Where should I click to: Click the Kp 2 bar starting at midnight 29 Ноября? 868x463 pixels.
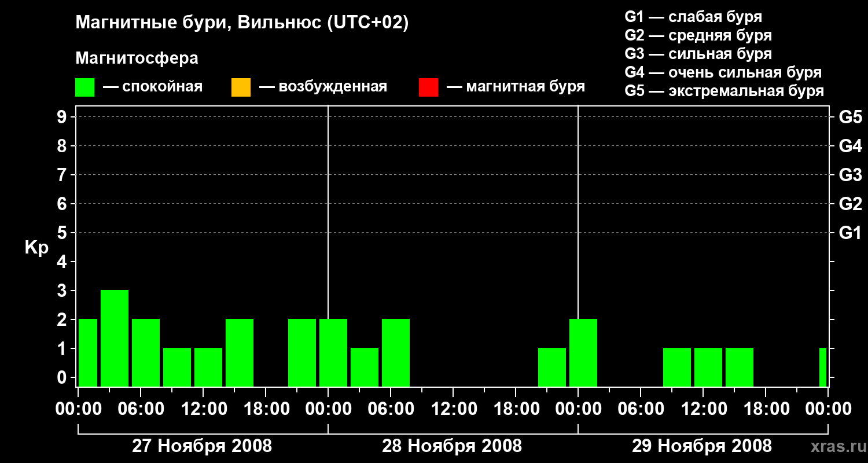tap(583, 352)
